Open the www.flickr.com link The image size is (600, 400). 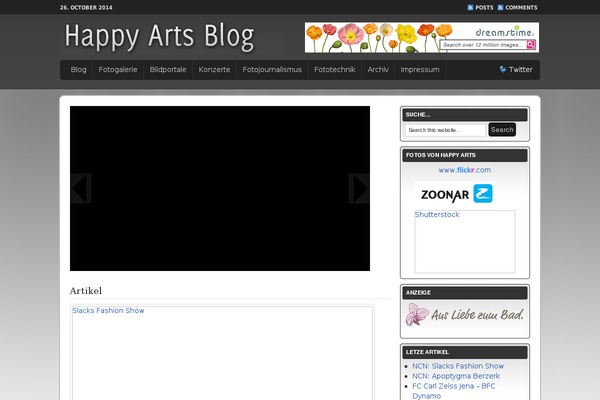click(465, 170)
